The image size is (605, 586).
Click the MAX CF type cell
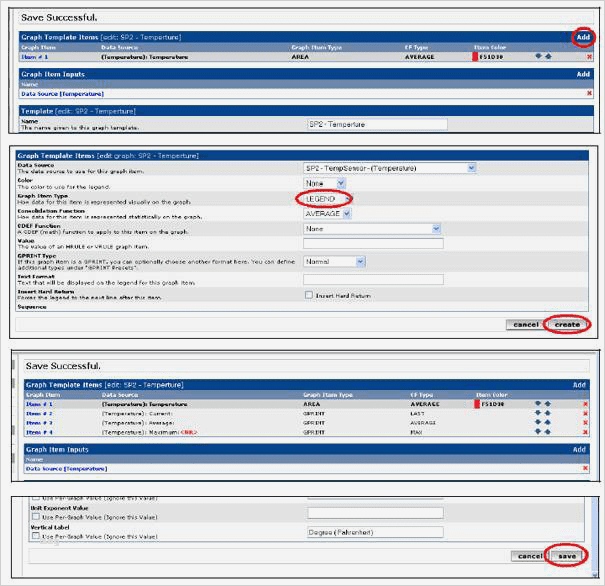coord(416,432)
